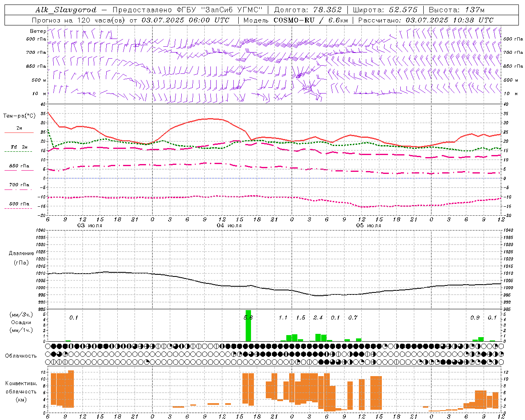This screenshot has height=420, width=525.
Task: Click the '(мм/3ч.)' units label
Action: click(x=21, y=315)
